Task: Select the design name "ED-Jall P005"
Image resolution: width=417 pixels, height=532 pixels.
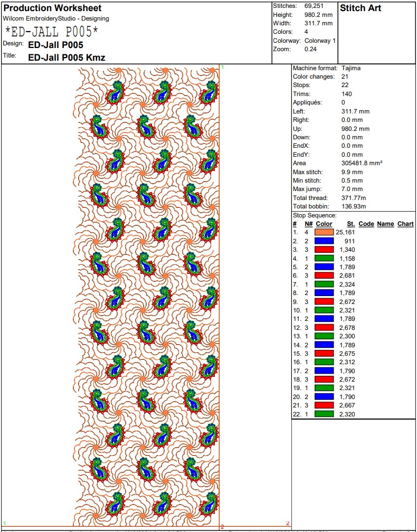Action: tap(55, 45)
